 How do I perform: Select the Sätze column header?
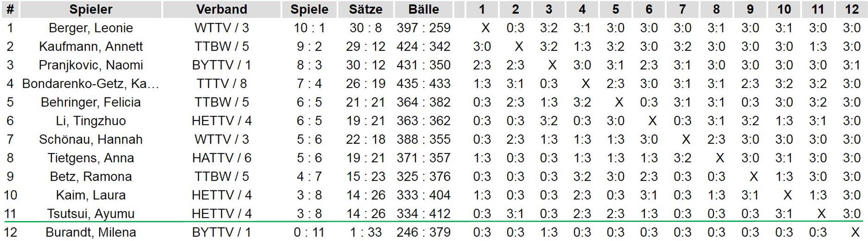[366, 10]
